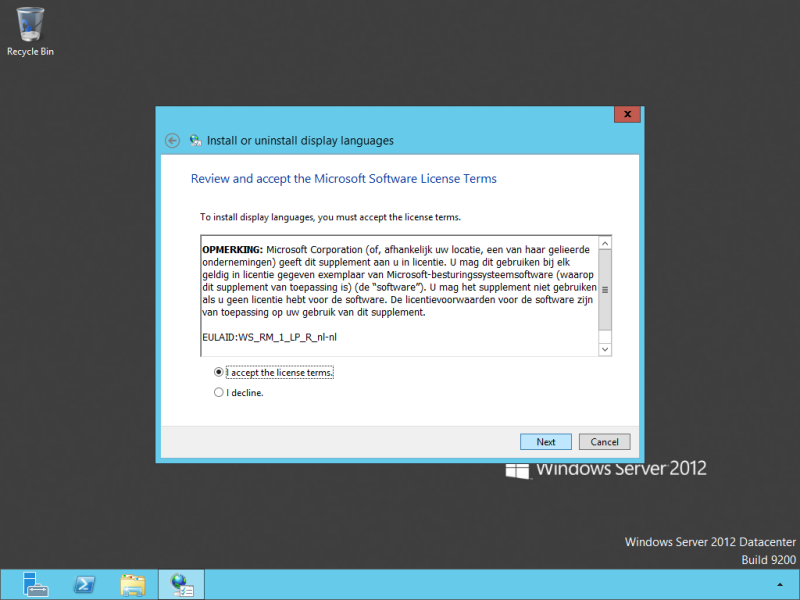Open the Recycle Bin desktop icon

point(30,32)
